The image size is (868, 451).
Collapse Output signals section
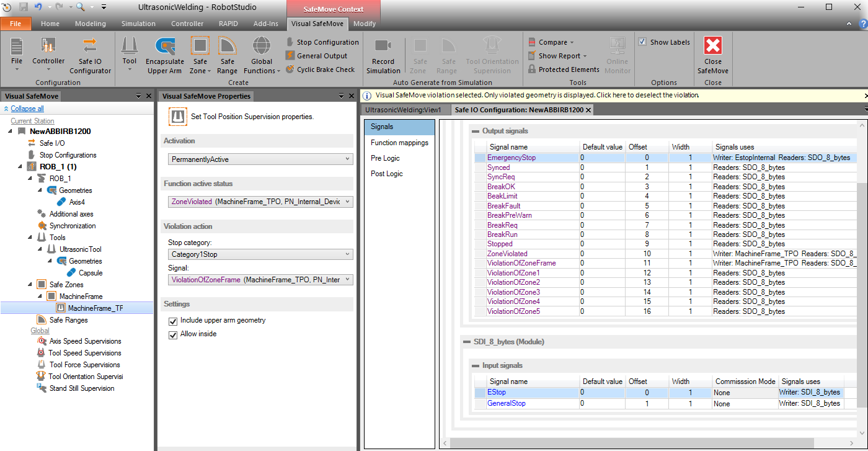(x=476, y=131)
